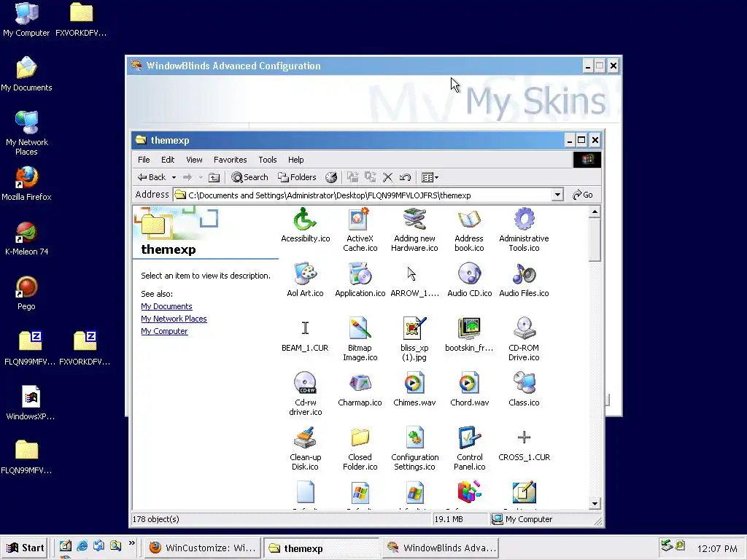Open the Start menu
The width and height of the screenshot is (747, 560).
coord(26,548)
